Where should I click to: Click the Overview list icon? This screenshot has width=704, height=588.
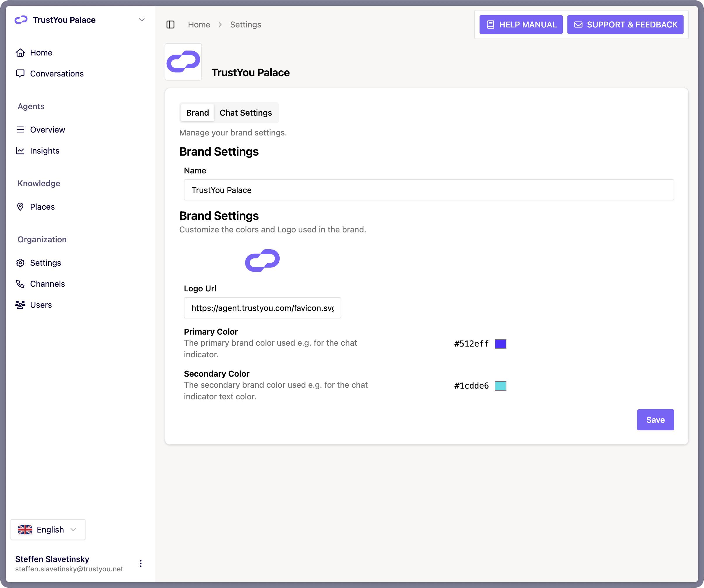click(x=20, y=129)
